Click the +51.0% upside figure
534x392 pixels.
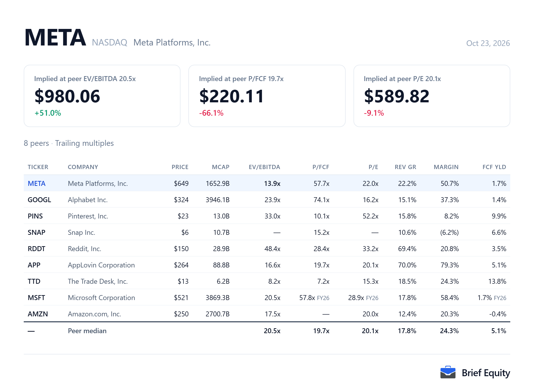[48, 113]
